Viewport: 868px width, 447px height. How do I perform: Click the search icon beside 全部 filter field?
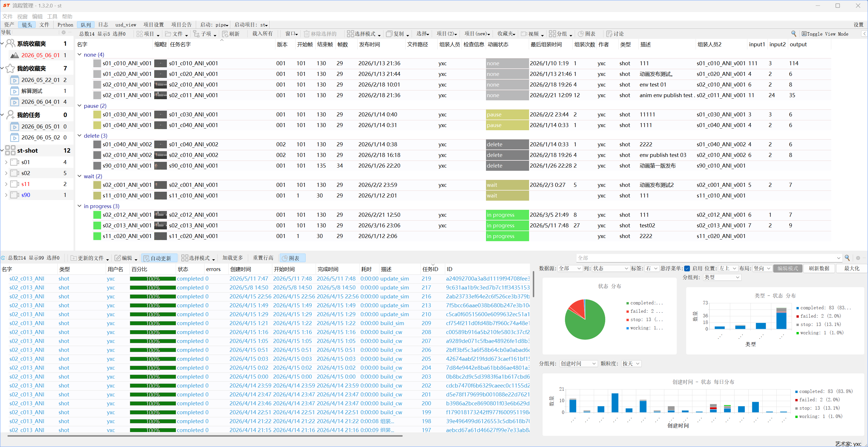[847, 258]
